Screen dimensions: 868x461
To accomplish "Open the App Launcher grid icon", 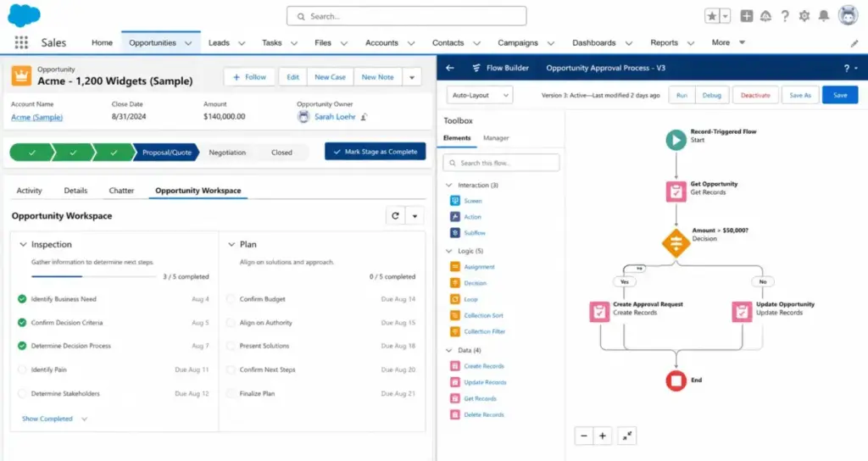I will (21, 42).
